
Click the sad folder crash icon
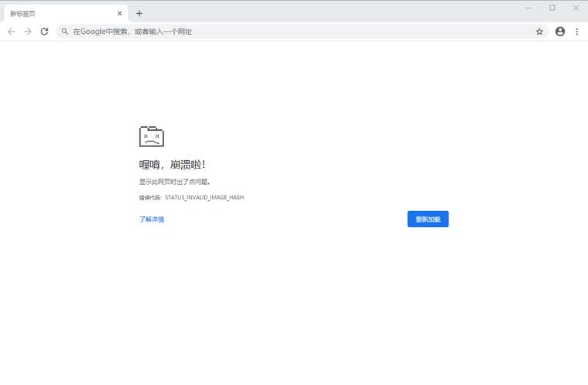pos(152,136)
